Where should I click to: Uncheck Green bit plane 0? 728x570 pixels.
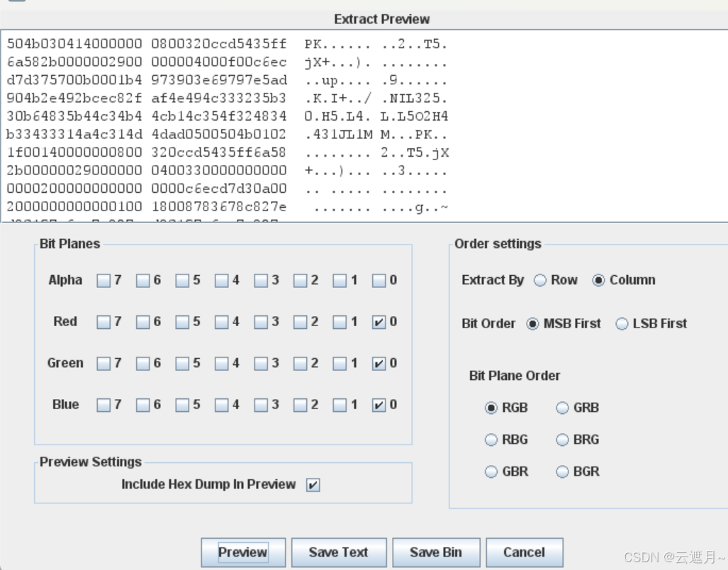coord(379,363)
